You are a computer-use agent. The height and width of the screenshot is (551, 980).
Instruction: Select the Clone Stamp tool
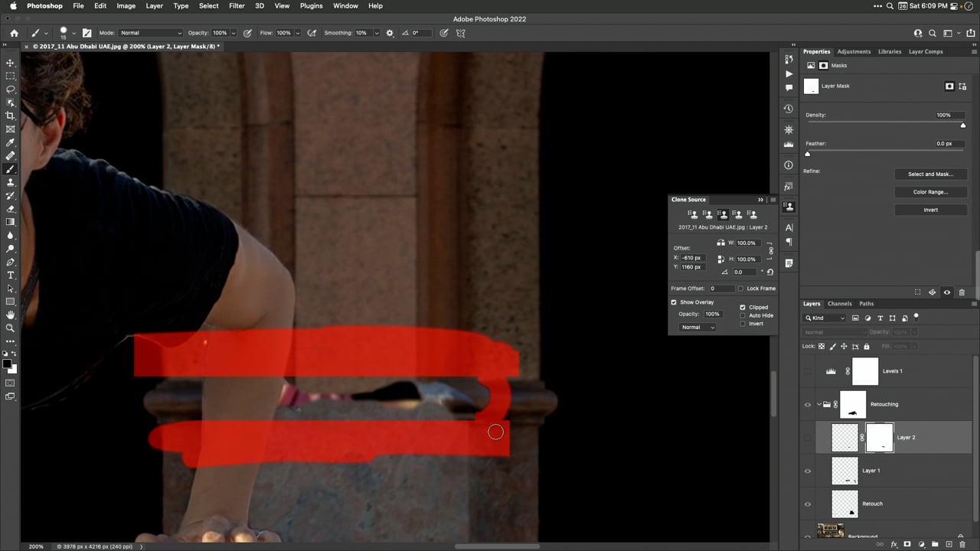11,182
